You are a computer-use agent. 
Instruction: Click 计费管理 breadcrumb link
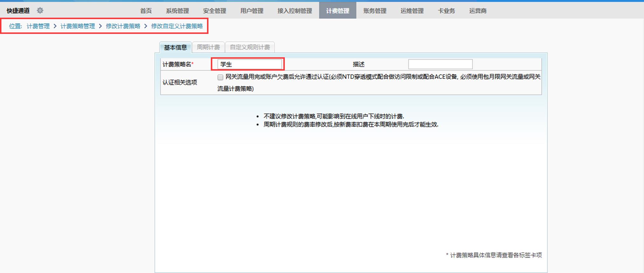[38, 26]
